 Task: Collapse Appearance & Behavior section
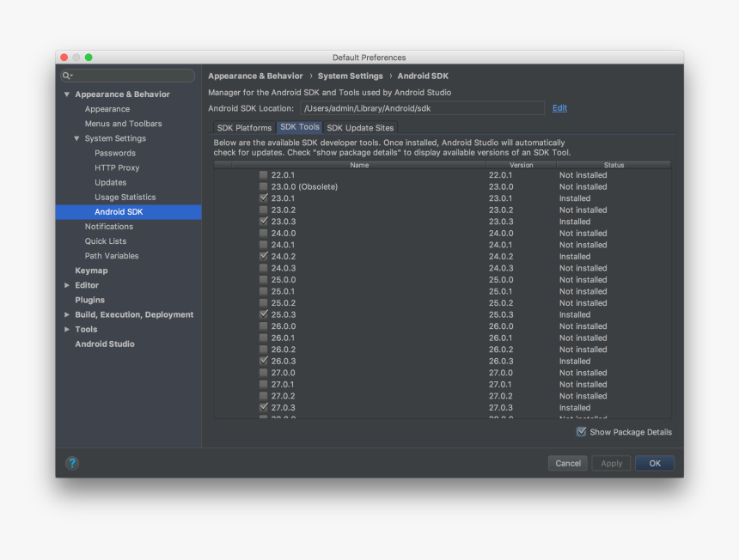(x=67, y=94)
